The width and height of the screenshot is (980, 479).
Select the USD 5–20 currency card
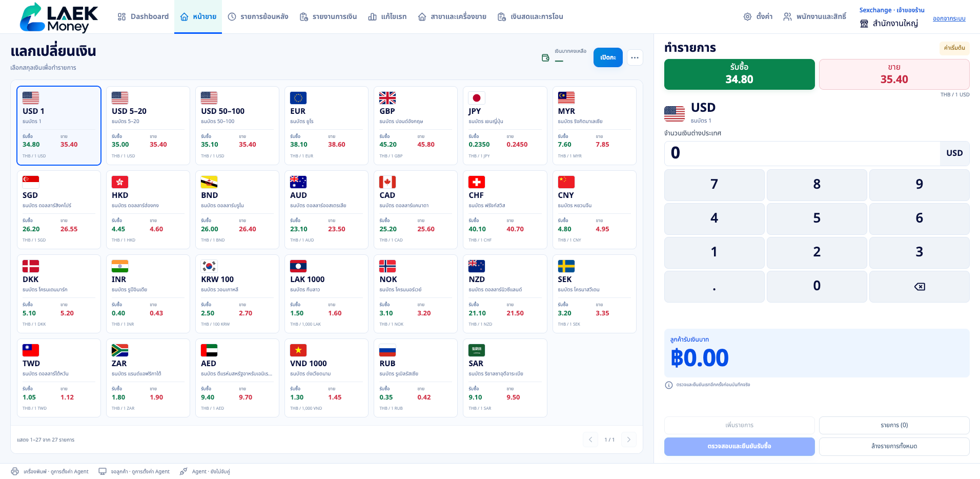[148, 126]
